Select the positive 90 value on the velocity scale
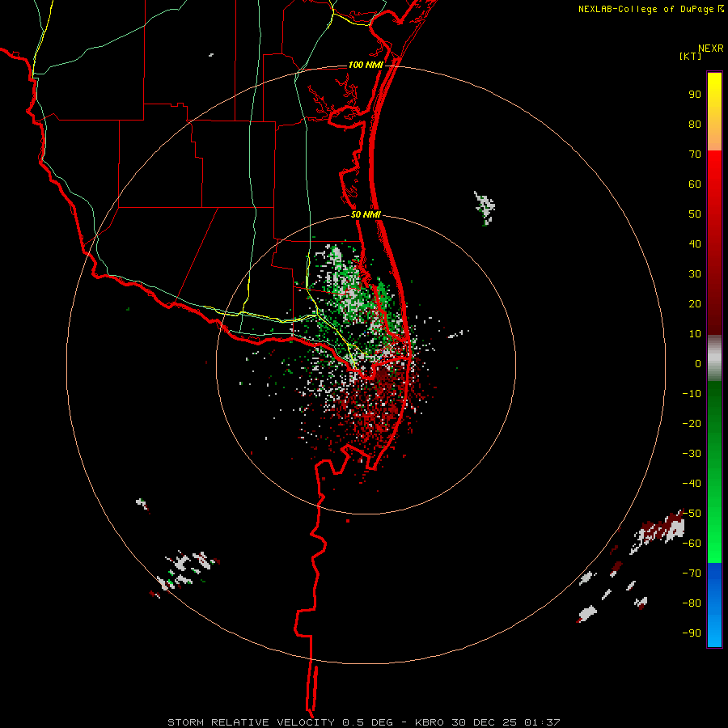The width and height of the screenshot is (728, 728). pos(695,95)
